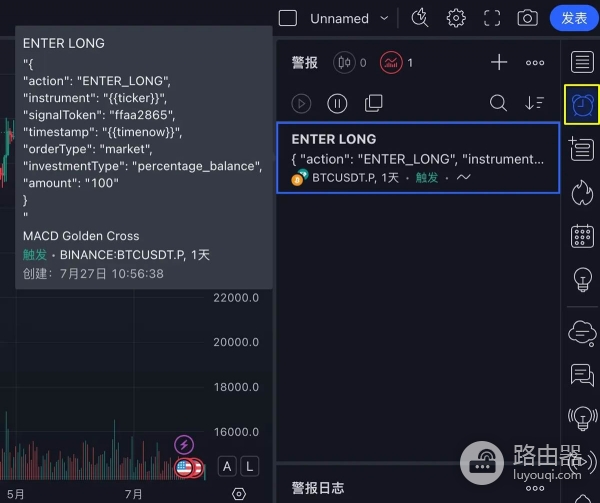Image resolution: width=600 pixels, height=503 pixels.
Task: Click the 警报 panel title
Action: pos(305,63)
